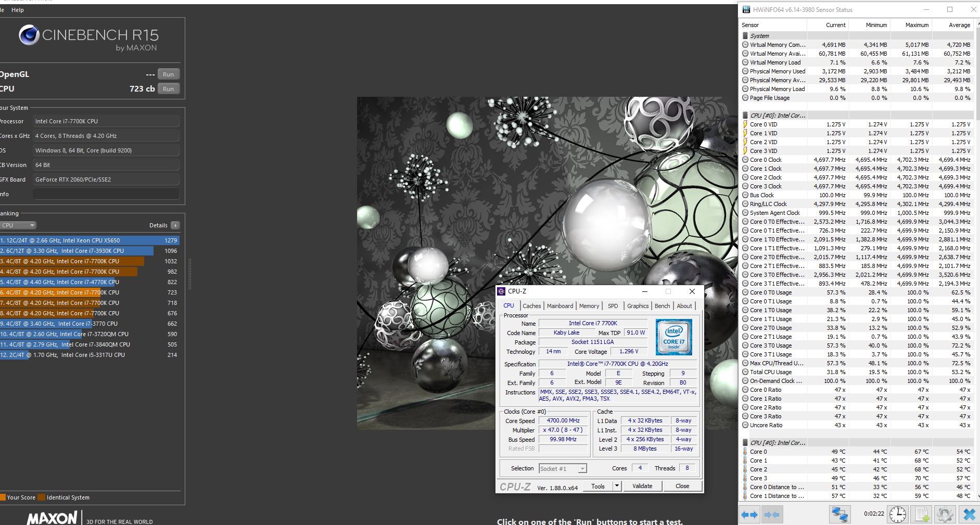Click the CPU-Z Core Voltage value 1.296 V
Viewport: 980px width, 525px height.
click(629, 351)
